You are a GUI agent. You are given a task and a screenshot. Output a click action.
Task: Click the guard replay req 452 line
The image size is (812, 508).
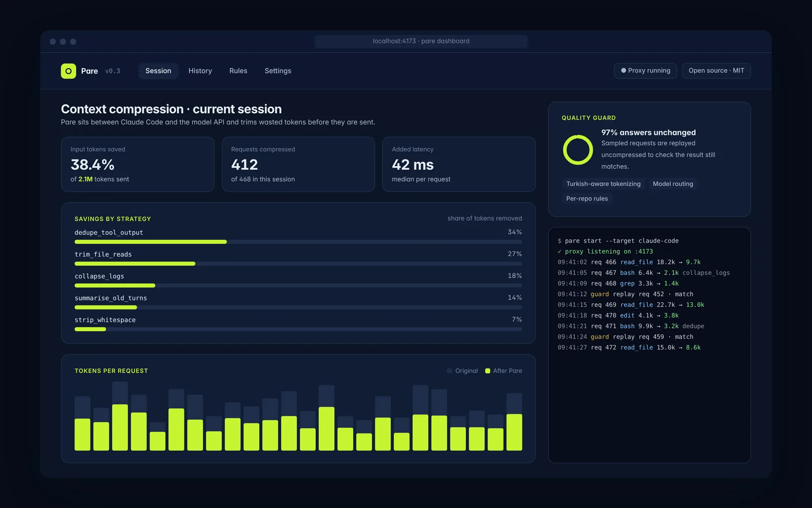(625, 294)
